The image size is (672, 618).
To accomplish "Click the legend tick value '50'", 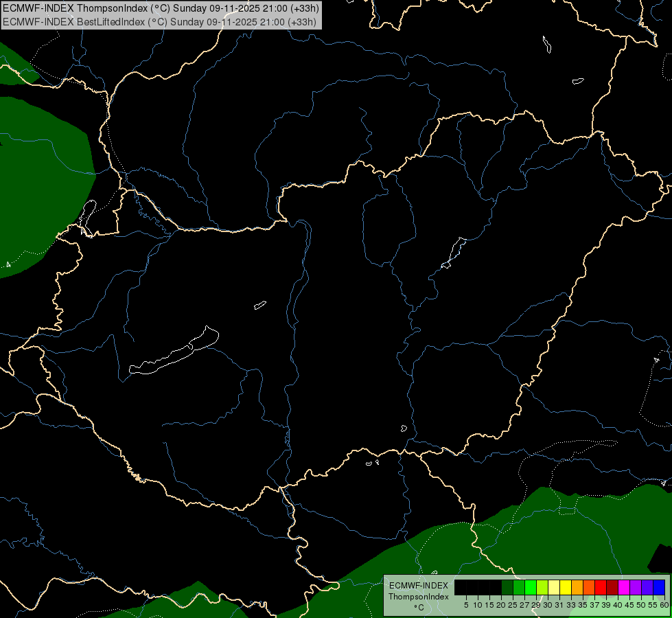I will pyautogui.click(x=641, y=605).
